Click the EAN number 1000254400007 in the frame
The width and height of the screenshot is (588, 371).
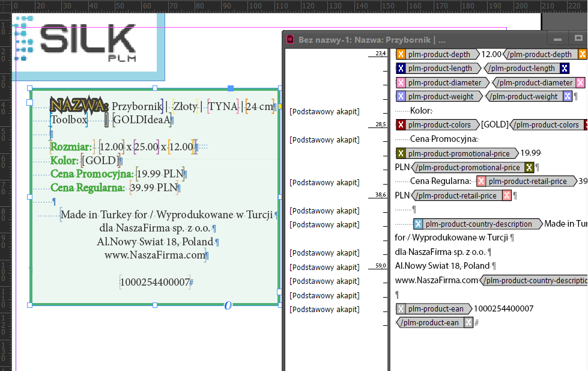[x=155, y=282]
